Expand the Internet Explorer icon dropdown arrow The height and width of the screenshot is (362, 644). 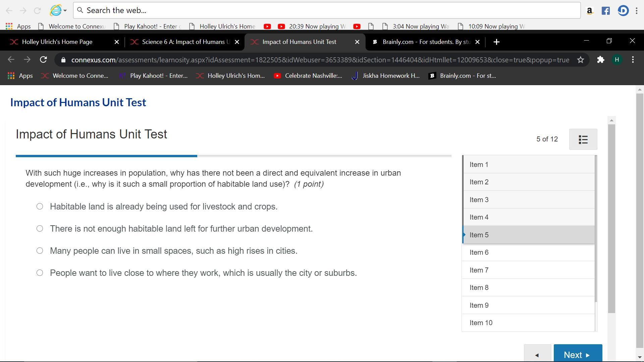click(65, 11)
